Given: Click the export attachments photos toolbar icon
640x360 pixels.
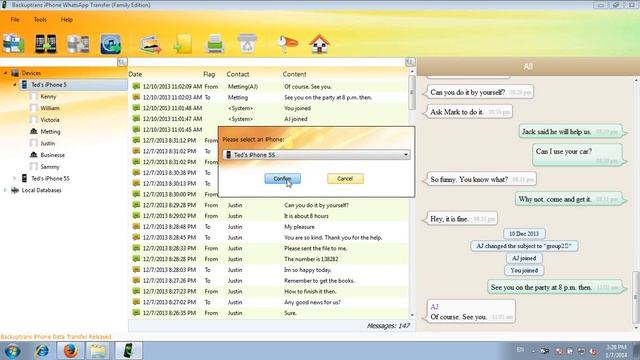Looking at the screenshot, I should [151, 44].
